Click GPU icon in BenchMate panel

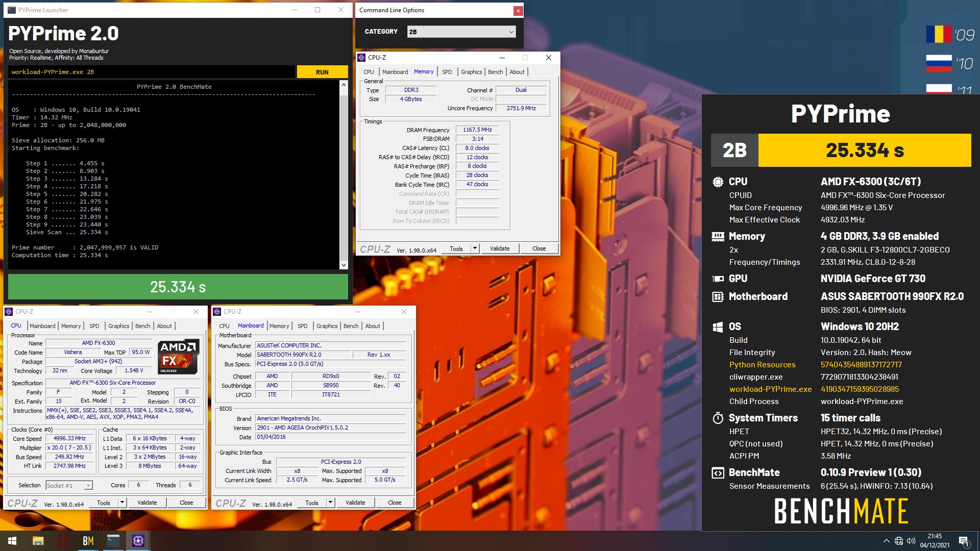click(718, 279)
